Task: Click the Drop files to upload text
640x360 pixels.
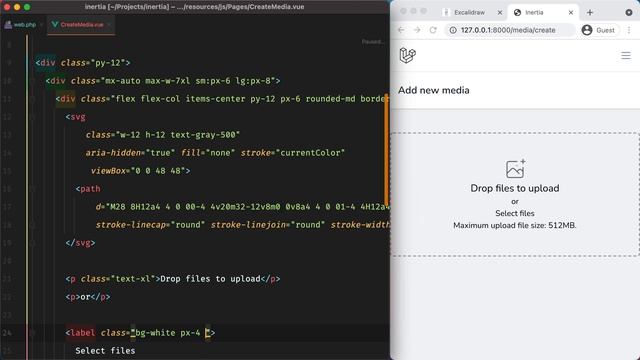Action: (515, 188)
